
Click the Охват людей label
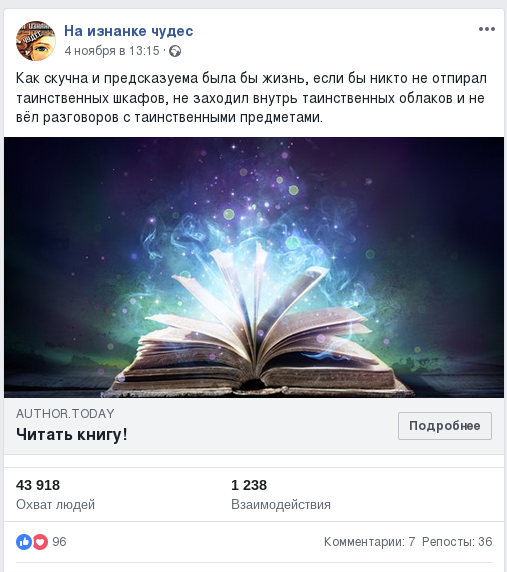55,505
